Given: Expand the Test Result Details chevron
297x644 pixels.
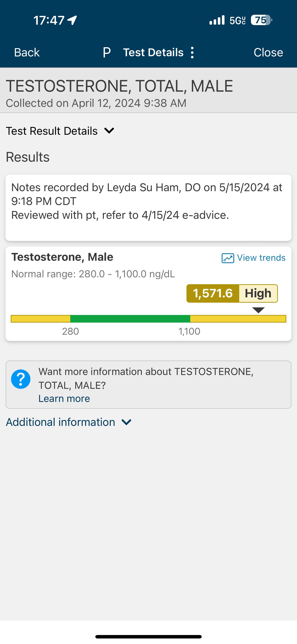Looking at the screenshot, I should [109, 131].
